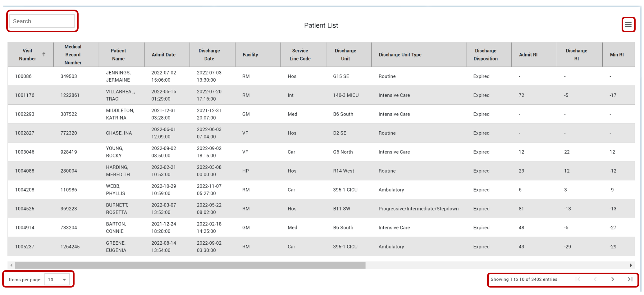644x295 pixels.
Task: Sort by Discharge Disposition column
Action: coord(486,55)
